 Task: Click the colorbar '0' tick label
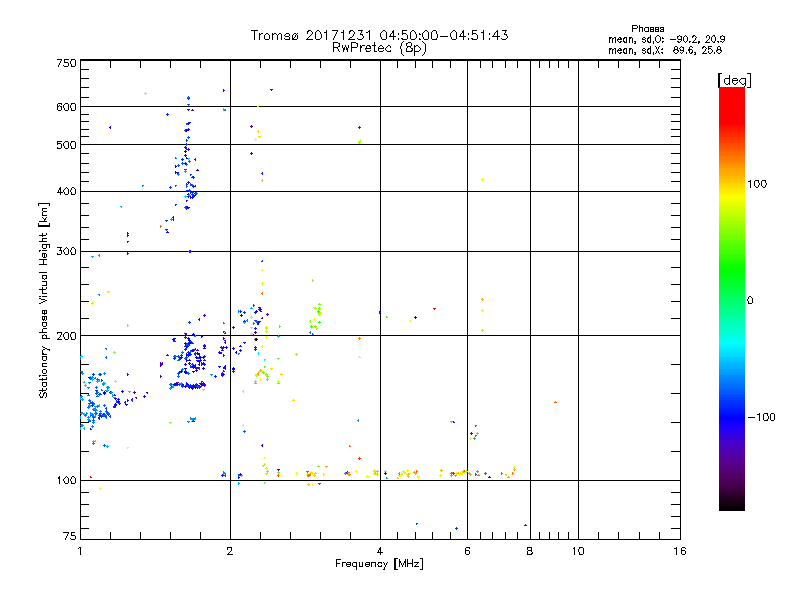click(x=750, y=301)
